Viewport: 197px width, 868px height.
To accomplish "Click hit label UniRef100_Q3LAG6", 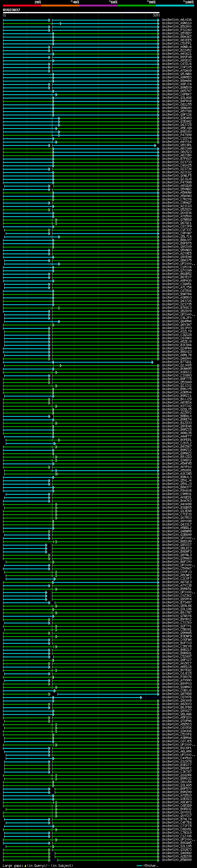I will pyautogui.click(x=177, y=98).
